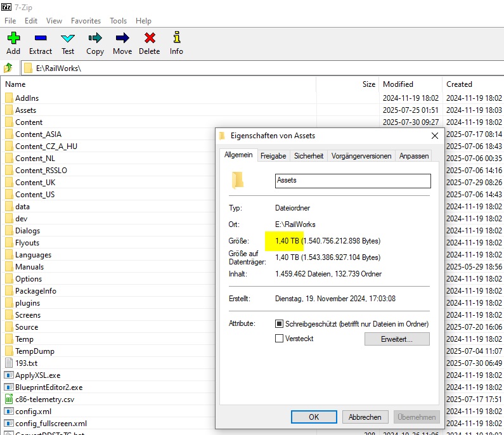Screen dimensions: 504x435
Task: Click the Move toolbar icon
Action: 122,38
